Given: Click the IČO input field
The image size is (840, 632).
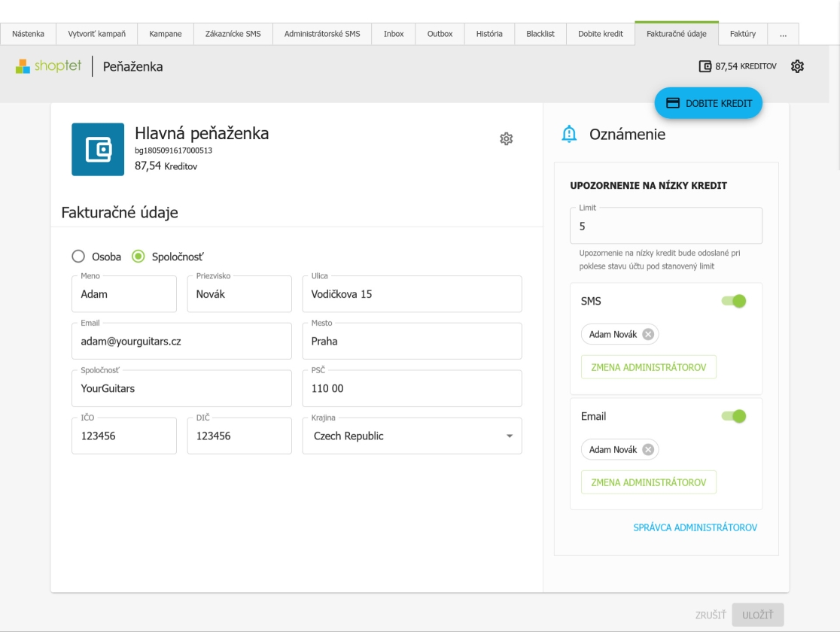Looking at the screenshot, I should click(x=124, y=436).
